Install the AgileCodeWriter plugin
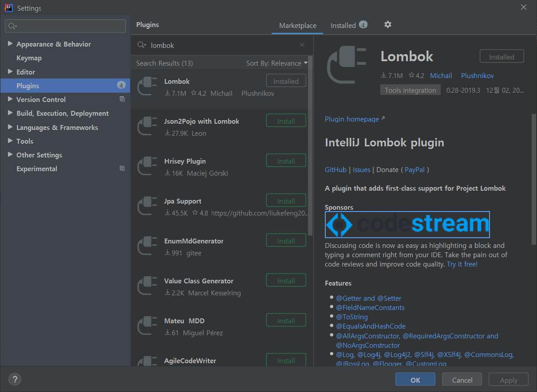 click(x=286, y=360)
